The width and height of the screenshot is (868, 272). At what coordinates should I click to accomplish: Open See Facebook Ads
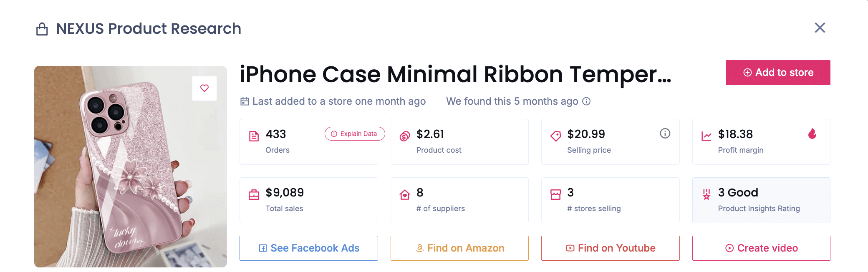[309, 248]
